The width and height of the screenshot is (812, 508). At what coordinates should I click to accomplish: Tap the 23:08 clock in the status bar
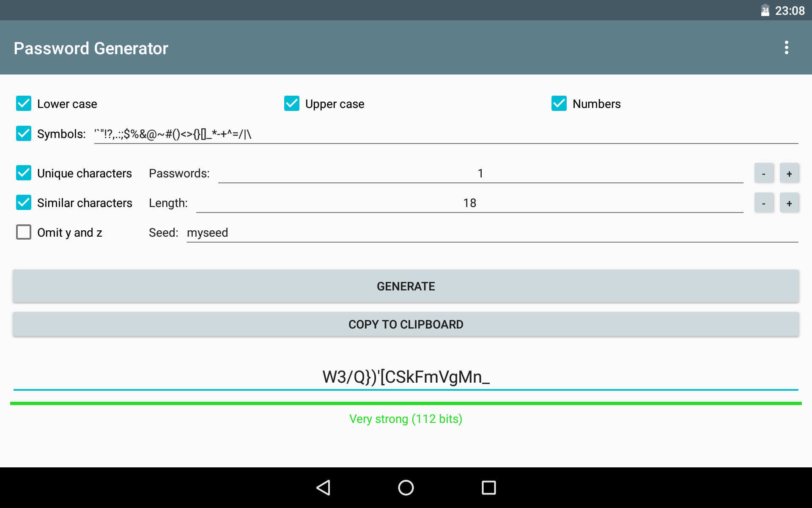(x=790, y=11)
